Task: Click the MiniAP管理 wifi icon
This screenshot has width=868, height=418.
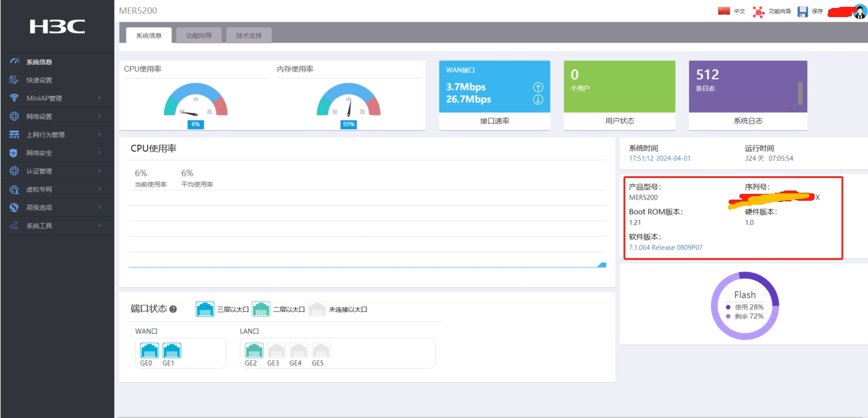Action: tap(15, 98)
